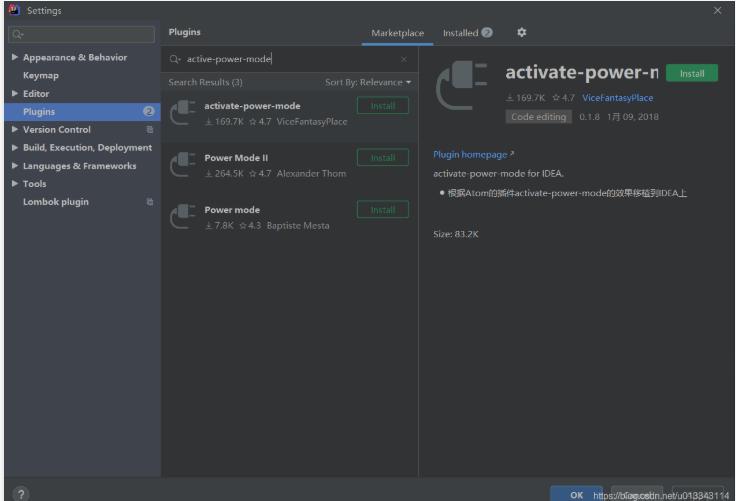Focus the plugin search field
Viewport: 736px width, 501px height.
[x=289, y=59]
